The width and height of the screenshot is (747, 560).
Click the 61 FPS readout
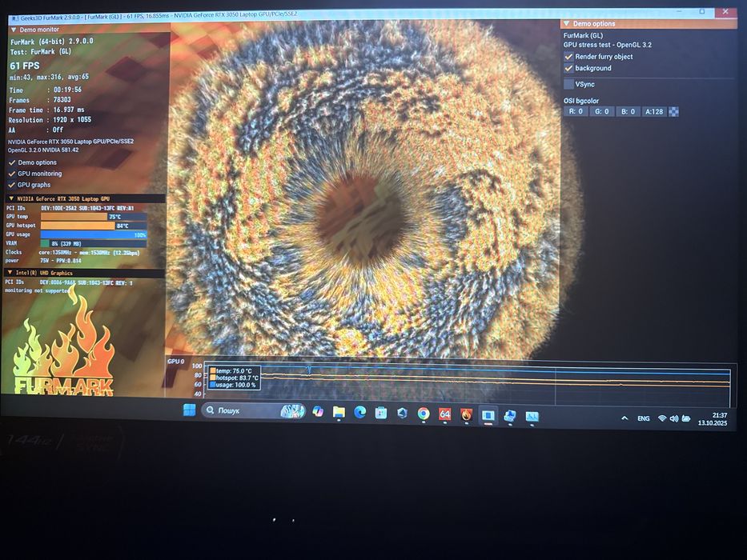tap(25, 66)
